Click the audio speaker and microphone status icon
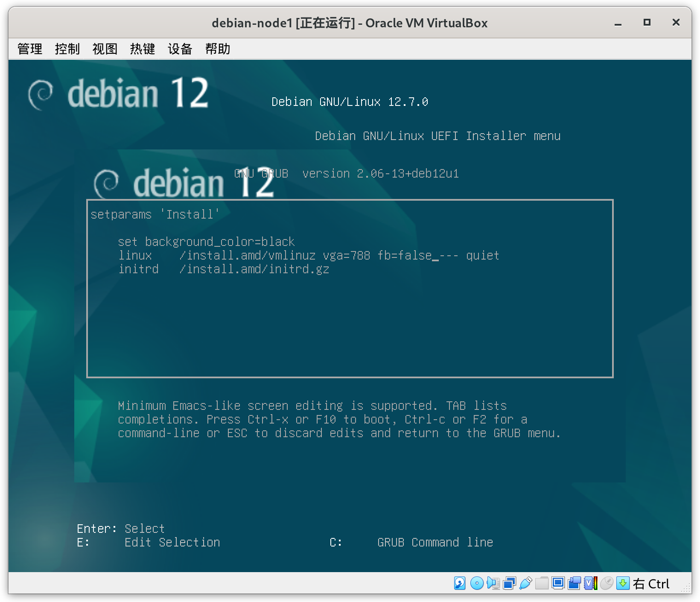The height and width of the screenshot is (602, 700). (493, 583)
